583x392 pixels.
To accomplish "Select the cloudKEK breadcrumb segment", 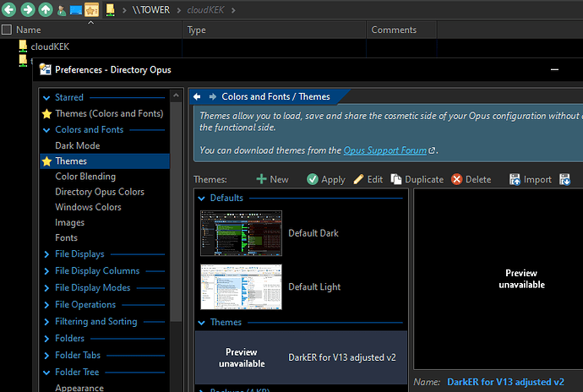I will [x=205, y=10].
